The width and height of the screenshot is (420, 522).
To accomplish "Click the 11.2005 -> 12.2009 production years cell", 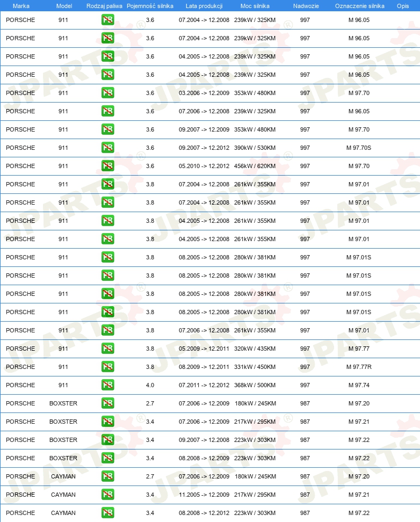I will point(204,495).
